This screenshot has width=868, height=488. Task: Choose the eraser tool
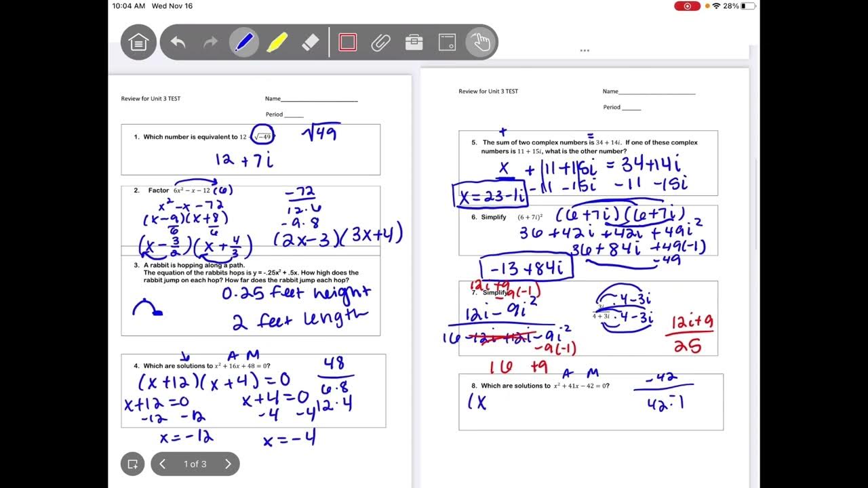point(309,43)
